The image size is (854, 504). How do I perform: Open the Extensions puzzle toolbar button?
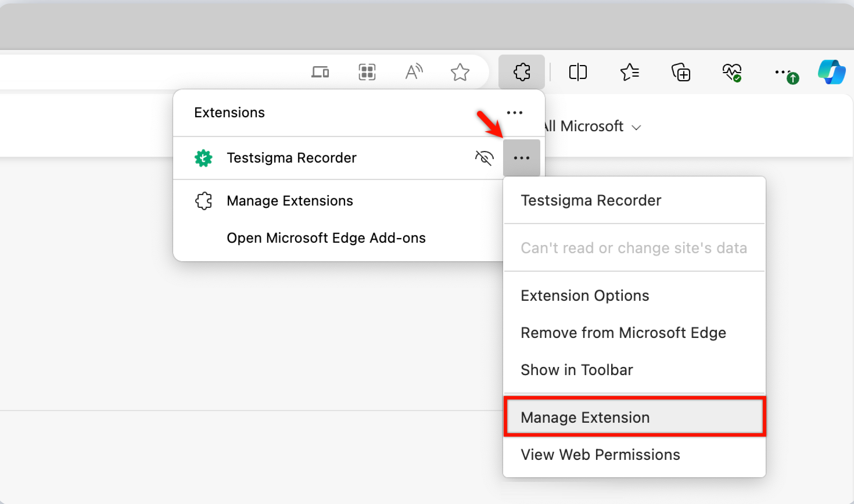coord(521,72)
